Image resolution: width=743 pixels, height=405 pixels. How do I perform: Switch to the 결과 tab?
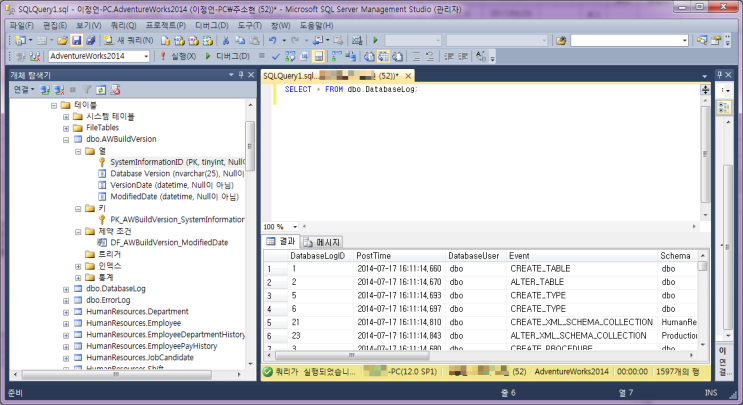tap(281, 242)
